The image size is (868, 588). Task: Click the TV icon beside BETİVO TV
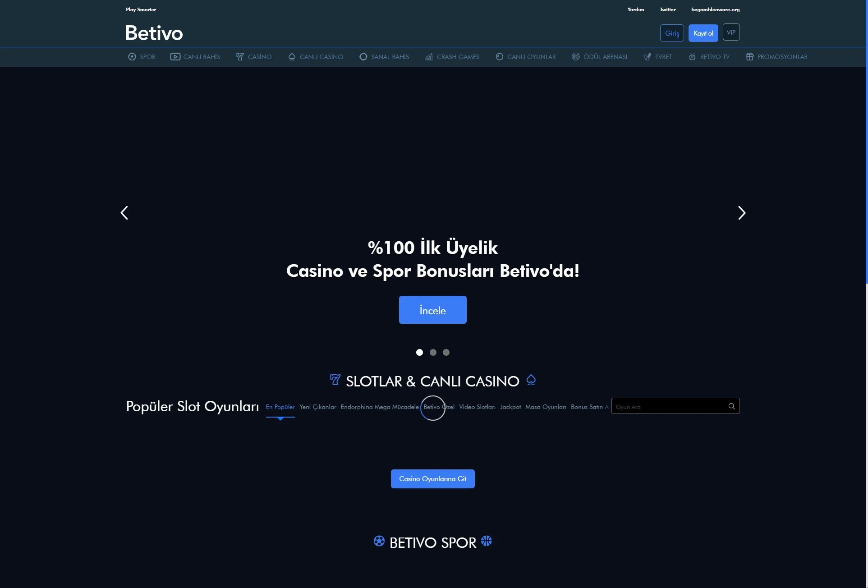click(x=692, y=57)
